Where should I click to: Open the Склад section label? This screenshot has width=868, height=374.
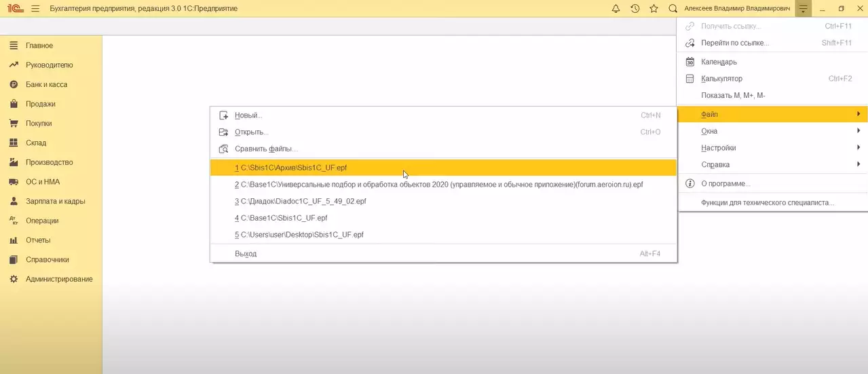pos(36,143)
